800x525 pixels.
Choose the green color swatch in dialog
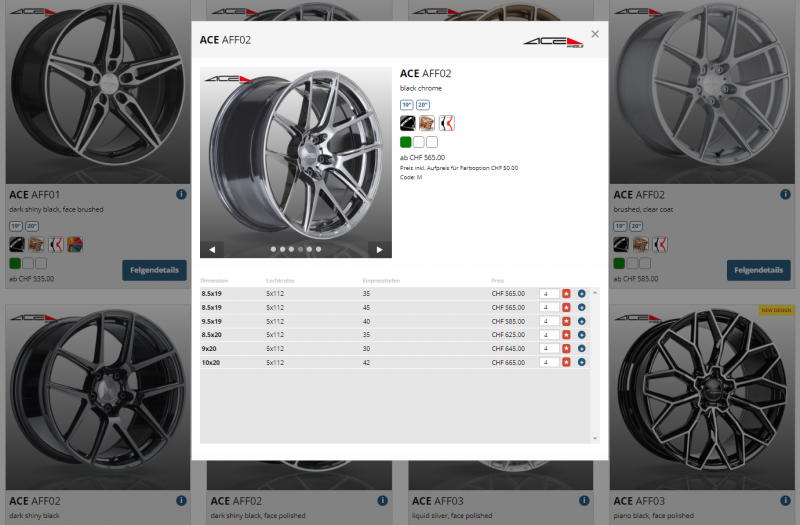click(x=406, y=142)
